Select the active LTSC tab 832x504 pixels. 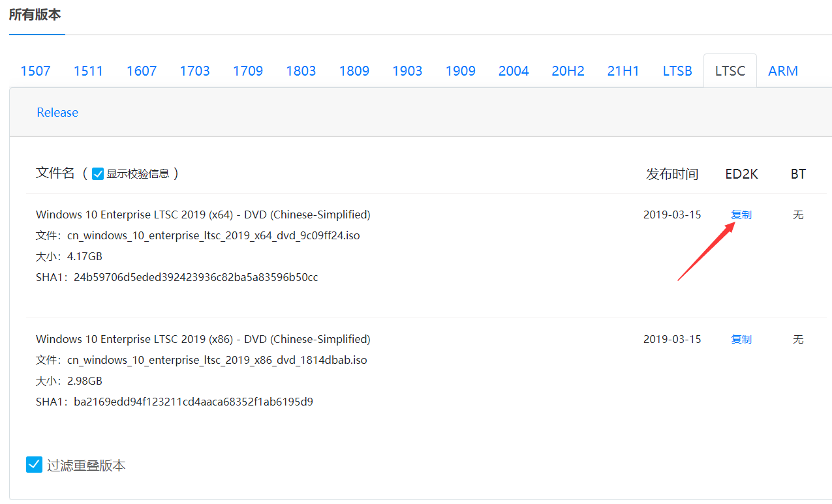(730, 71)
